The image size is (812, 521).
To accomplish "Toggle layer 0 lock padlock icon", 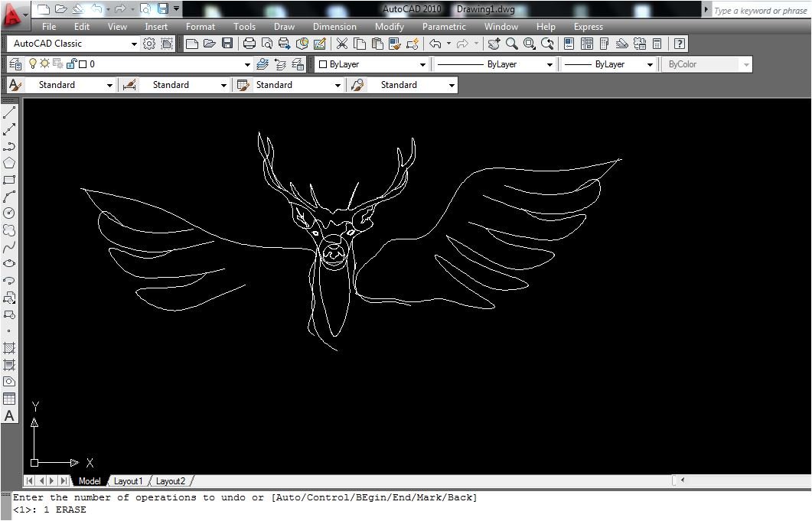I will [x=71, y=63].
